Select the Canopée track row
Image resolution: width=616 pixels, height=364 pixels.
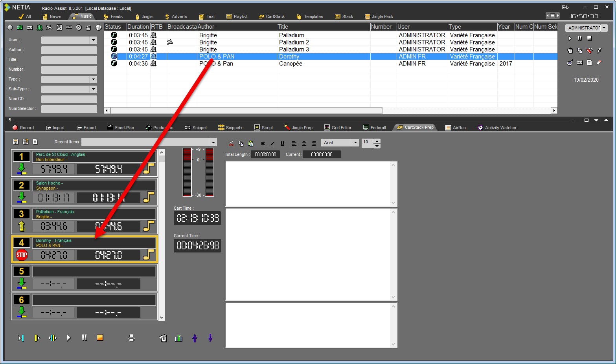click(291, 64)
